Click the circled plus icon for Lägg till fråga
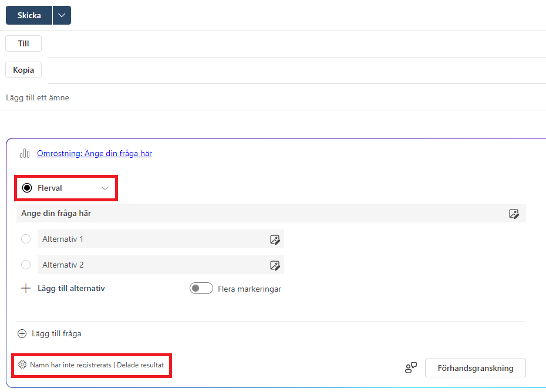This screenshot has height=392, width=546. [22, 333]
